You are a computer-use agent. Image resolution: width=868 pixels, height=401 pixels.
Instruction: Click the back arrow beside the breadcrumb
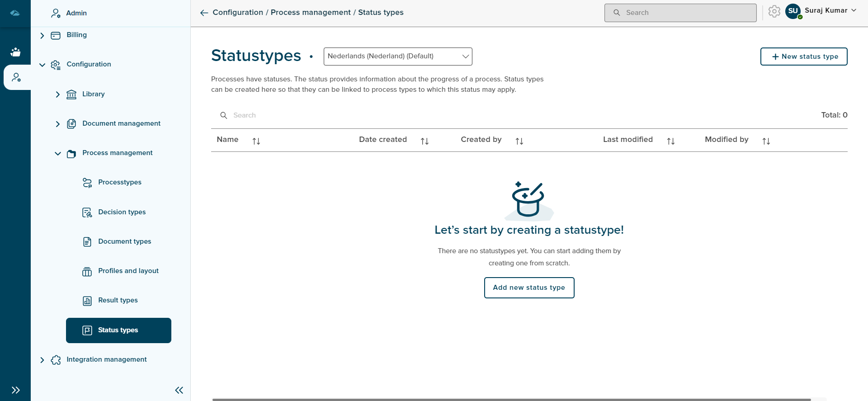204,13
